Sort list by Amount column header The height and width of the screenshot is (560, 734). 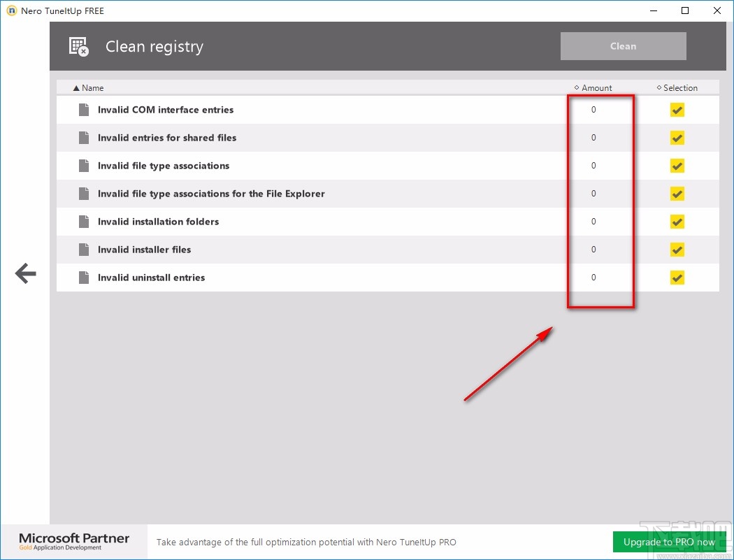pos(593,88)
